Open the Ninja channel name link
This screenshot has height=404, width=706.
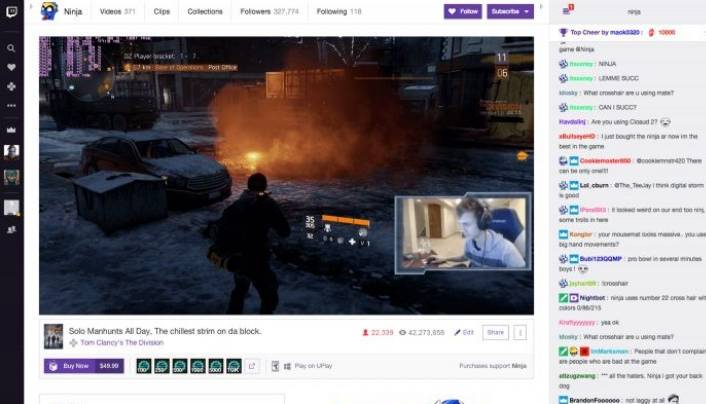tap(72, 12)
